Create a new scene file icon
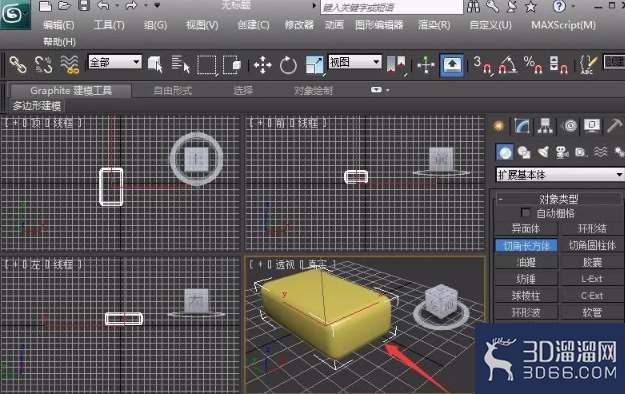Screen dimensions: 625x394 [x=45, y=6]
